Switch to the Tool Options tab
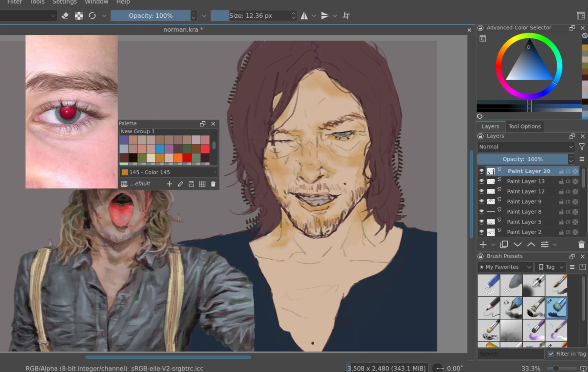The image size is (588, 372). tap(525, 126)
